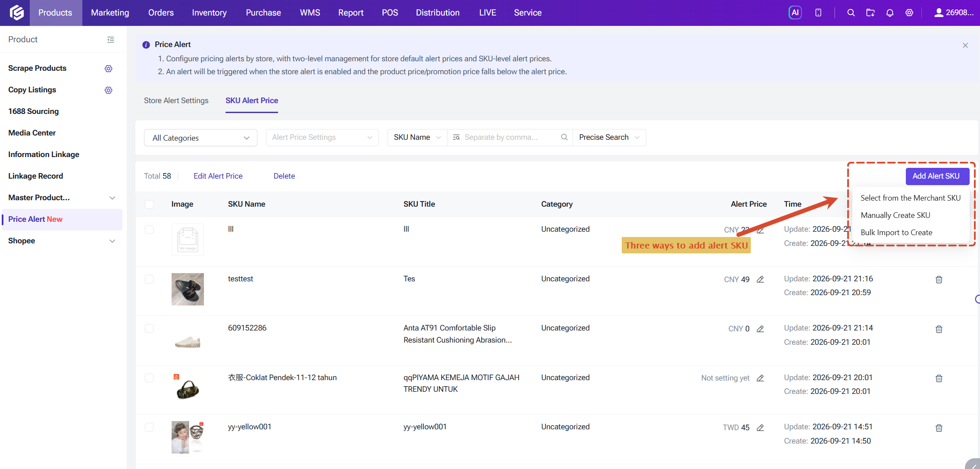Edit alert price for yy-yellow001 row
980x469 pixels.
760,428
